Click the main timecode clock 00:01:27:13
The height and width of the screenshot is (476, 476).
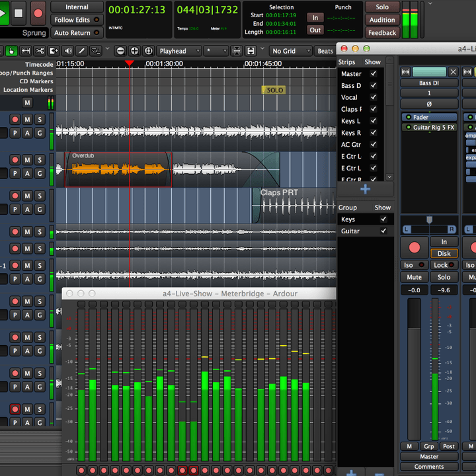[137, 10]
